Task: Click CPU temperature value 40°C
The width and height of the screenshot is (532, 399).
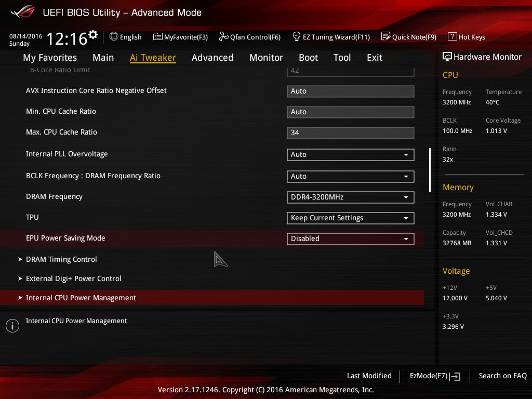Action: [x=493, y=102]
